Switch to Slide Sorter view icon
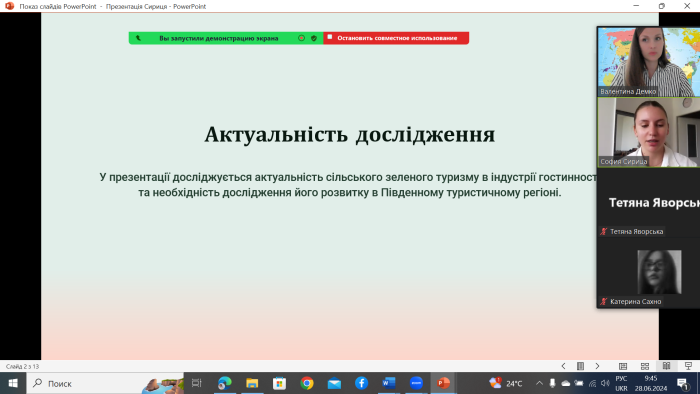This screenshot has height=394, width=700. [645, 366]
